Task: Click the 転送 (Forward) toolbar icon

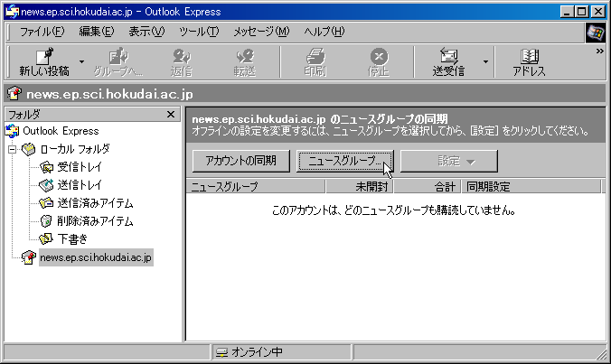Action: (x=245, y=62)
